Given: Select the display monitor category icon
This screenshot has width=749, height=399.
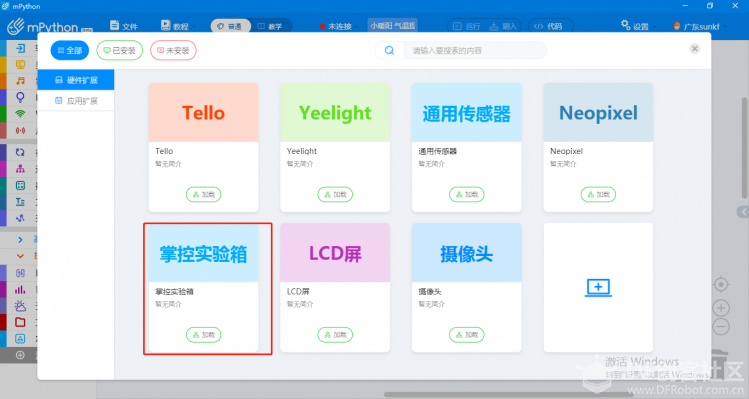Looking at the screenshot, I should coord(20,65).
